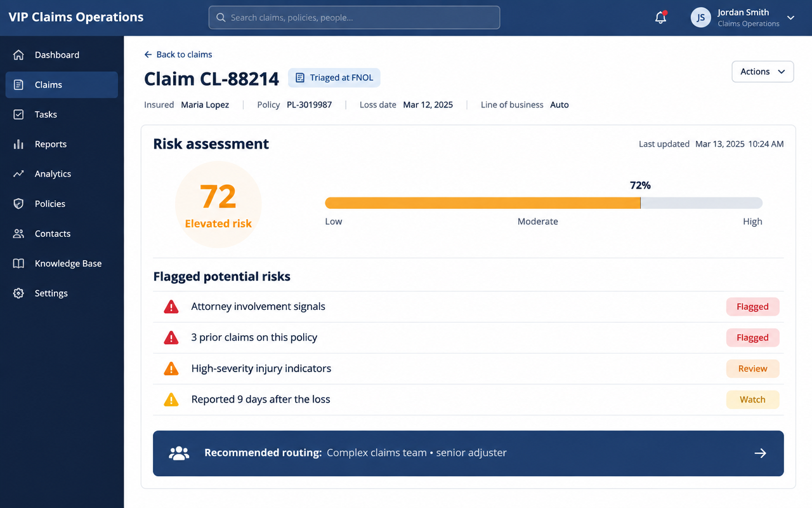Image resolution: width=812 pixels, height=508 pixels.
Task: Click the Mar 13, 2025 10:24 AM timestamp
Action: click(x=740, y=144)
